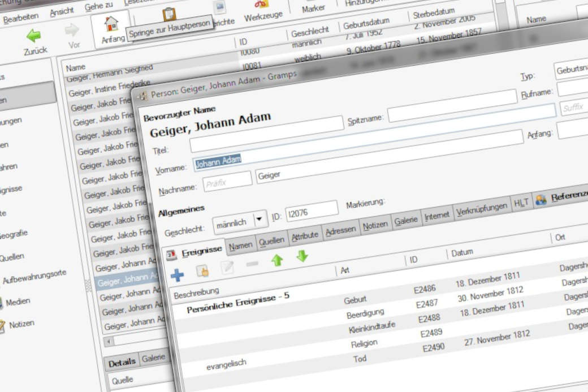The height and width of the screenshot is (392, 588).
Task: Click the green Zurück back arrow
Action: (x=34, y=36)
